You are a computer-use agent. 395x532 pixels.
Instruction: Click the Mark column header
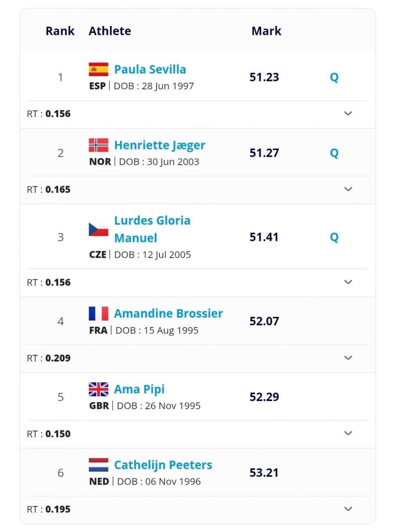(x=266, y=31)
